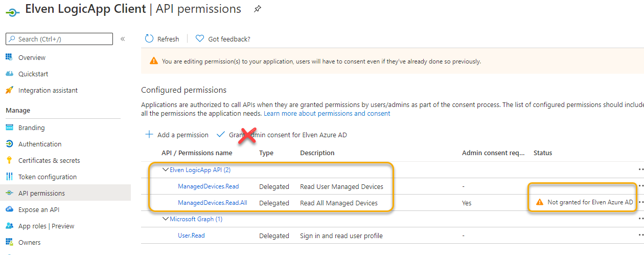Viewport: 644px width, 255px height.
Task: Click the Owners grid icon
Action: [9, 242]
